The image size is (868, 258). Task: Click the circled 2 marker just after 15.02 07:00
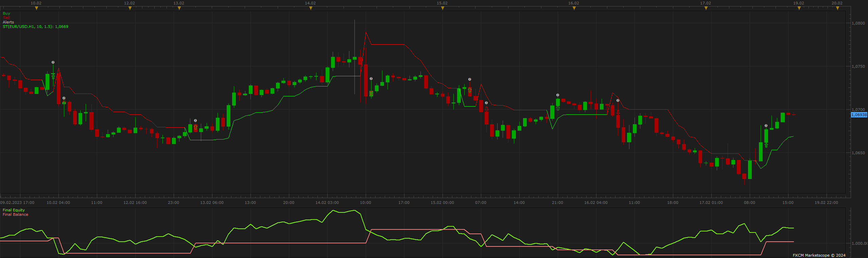click(486, 103)
